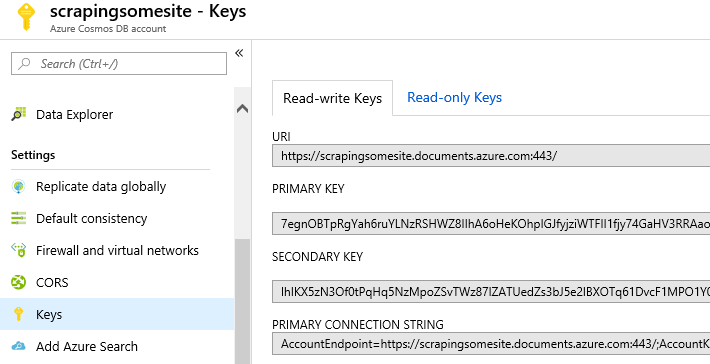Click the Replicate data globally globe icon
Screen dimensions: 710x364
point(19,187)
